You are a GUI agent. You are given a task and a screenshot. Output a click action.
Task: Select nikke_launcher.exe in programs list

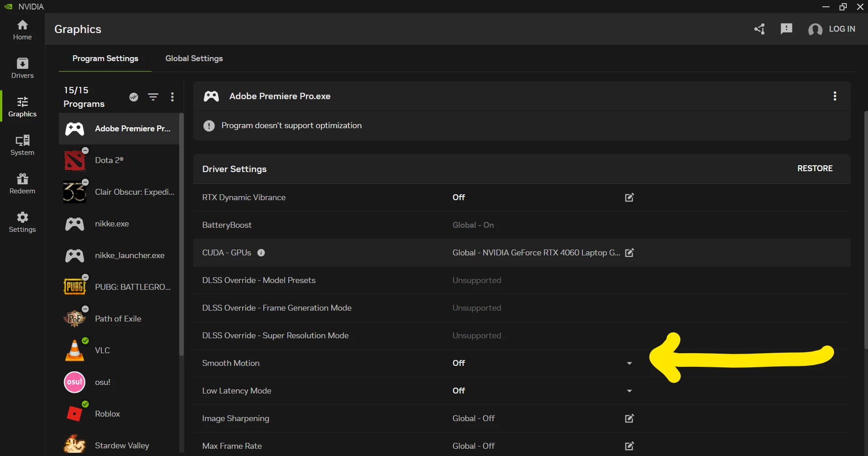pos(119,255)
